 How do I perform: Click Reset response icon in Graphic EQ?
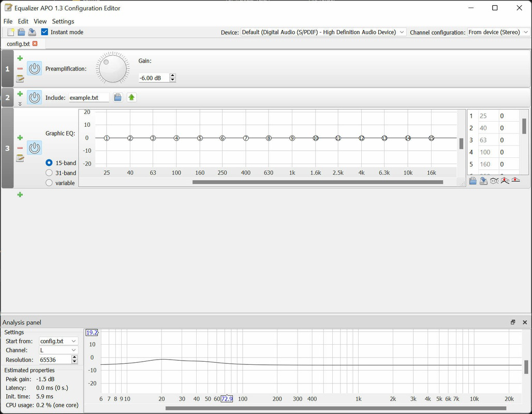[x=516, y=181]
